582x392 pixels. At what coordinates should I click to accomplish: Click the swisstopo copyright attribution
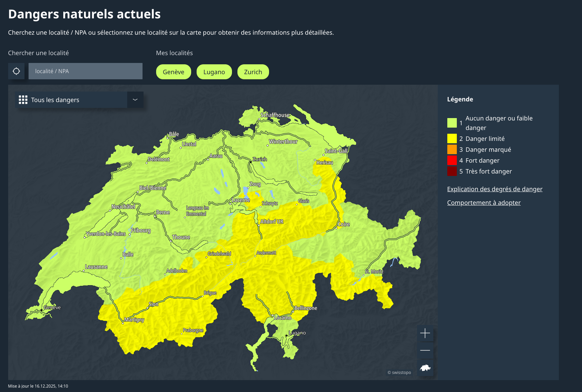pyautogui.click(x=399, y=372)
